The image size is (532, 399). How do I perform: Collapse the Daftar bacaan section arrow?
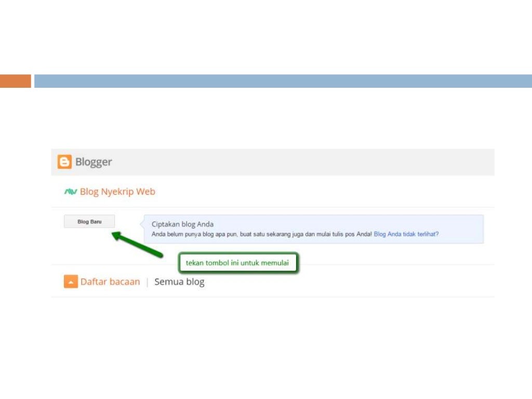pyautogui.click(x=71, y=282)
